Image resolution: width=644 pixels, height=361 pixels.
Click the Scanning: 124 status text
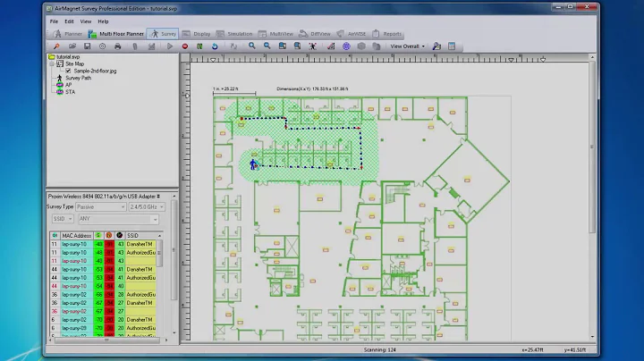379,350
